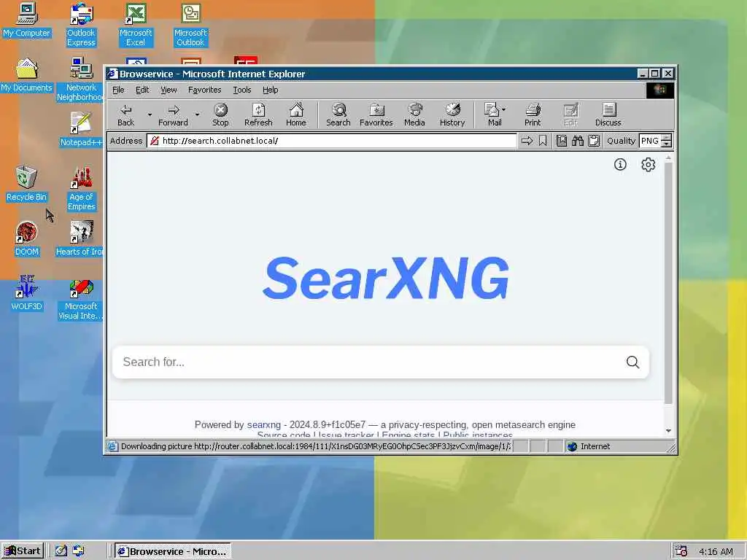Launch WOLF3D desktop shortcut
This screenshot has height=560, width=747.
26,293
